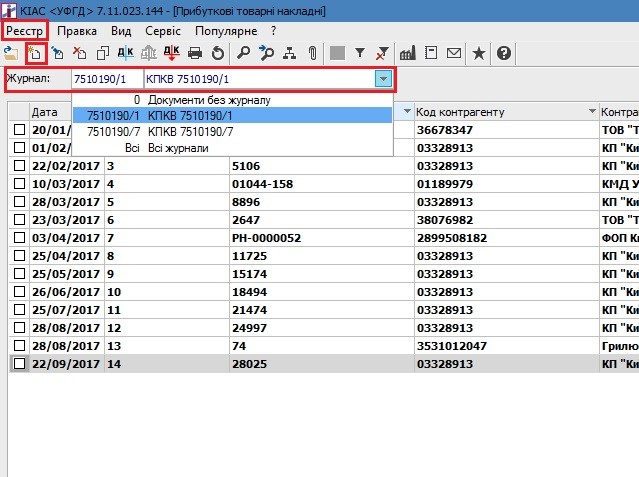The height and width of the screenshot is (477, 639).
Task: Click the date 25/07/2017 cell
Action: point(66,310)
